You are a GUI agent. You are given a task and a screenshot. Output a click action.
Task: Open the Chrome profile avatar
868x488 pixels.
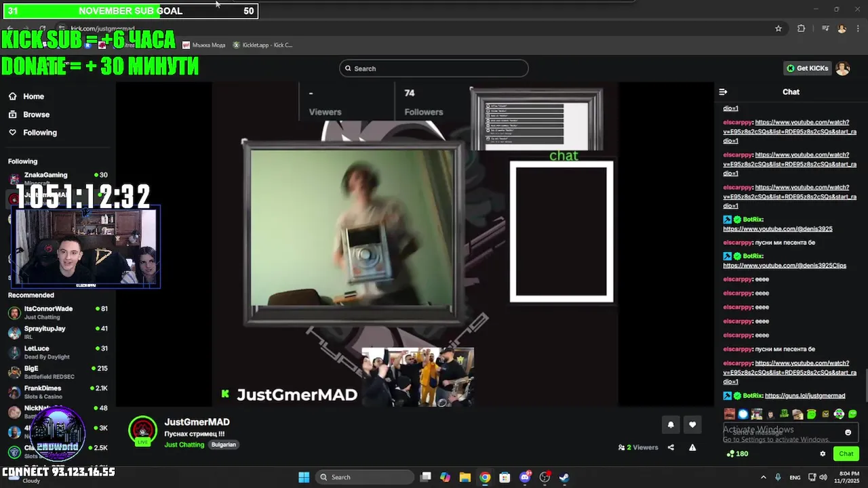(842, 28)
